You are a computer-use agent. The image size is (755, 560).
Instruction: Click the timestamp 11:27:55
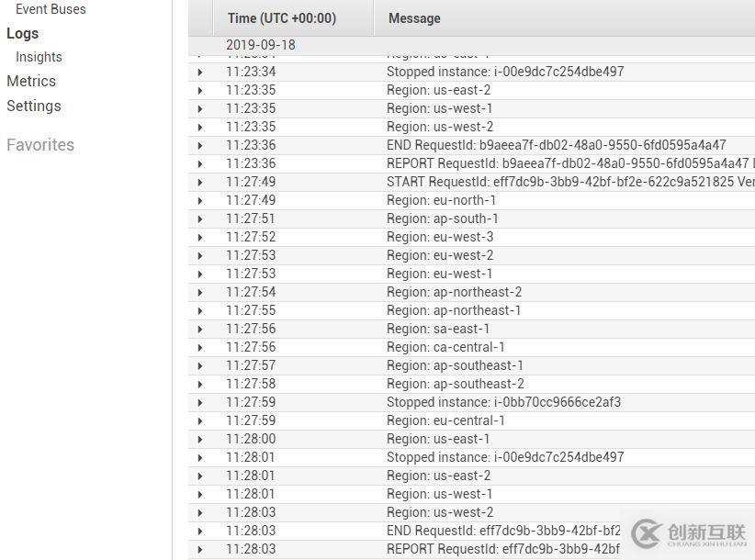[x=251, y=310]
